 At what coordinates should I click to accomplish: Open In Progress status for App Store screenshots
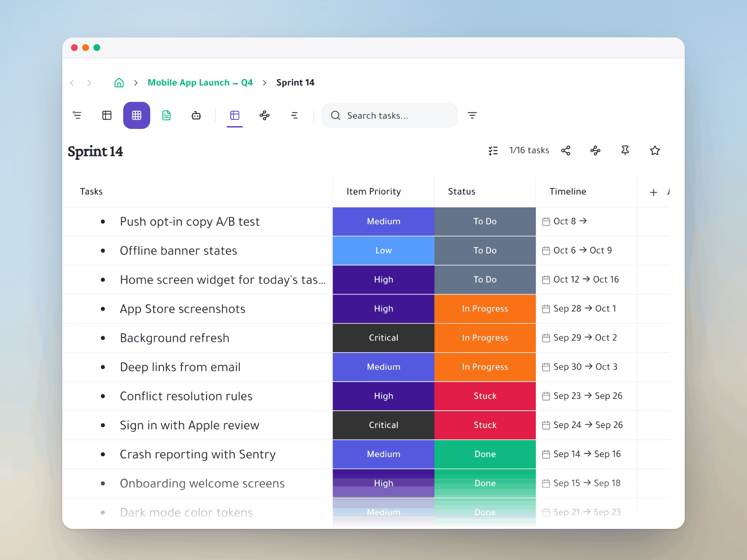point(485,309)
